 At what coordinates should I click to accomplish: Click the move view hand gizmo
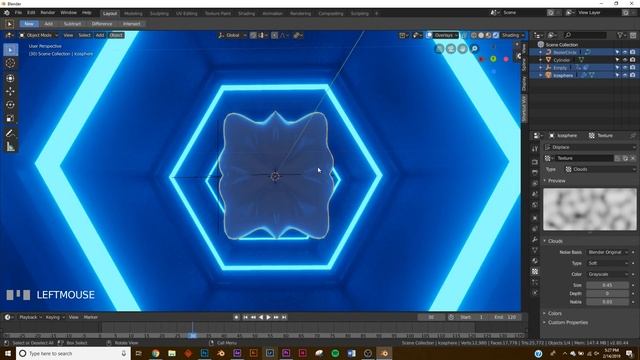462,49
